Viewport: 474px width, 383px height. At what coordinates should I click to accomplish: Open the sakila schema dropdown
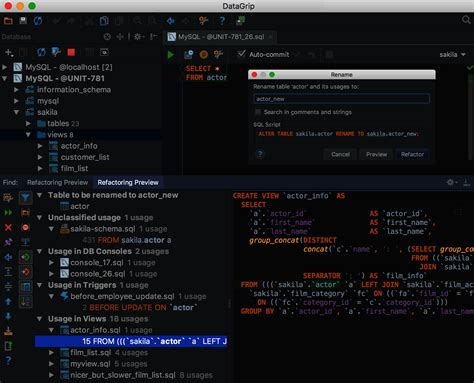coord(452,54)
